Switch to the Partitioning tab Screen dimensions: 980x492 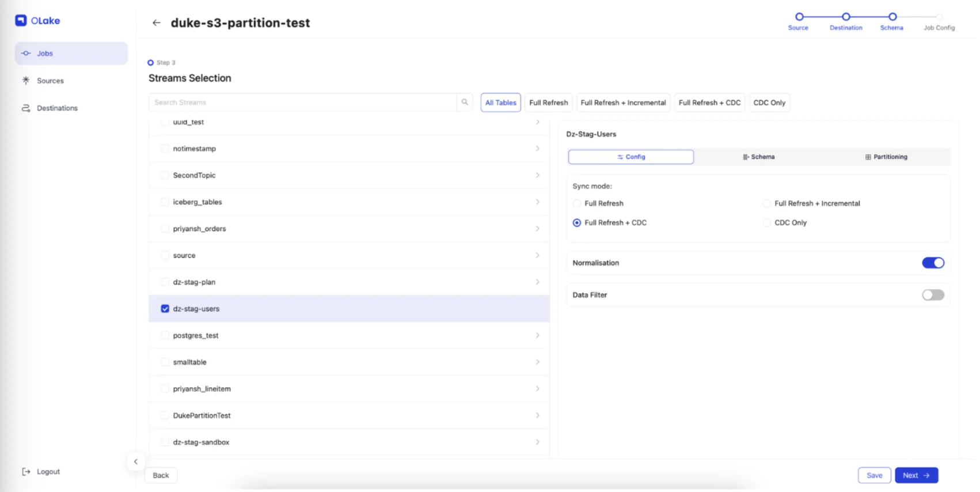[886, 157]
